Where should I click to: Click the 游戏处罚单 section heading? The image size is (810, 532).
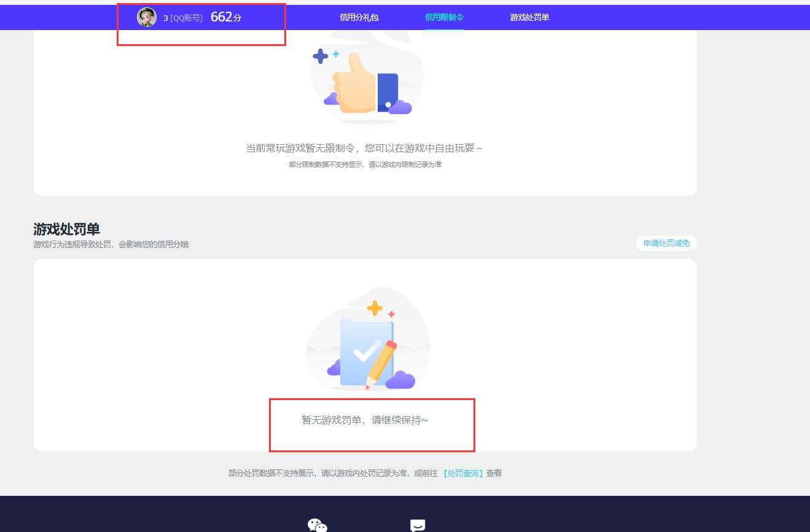tap(66, 229)
